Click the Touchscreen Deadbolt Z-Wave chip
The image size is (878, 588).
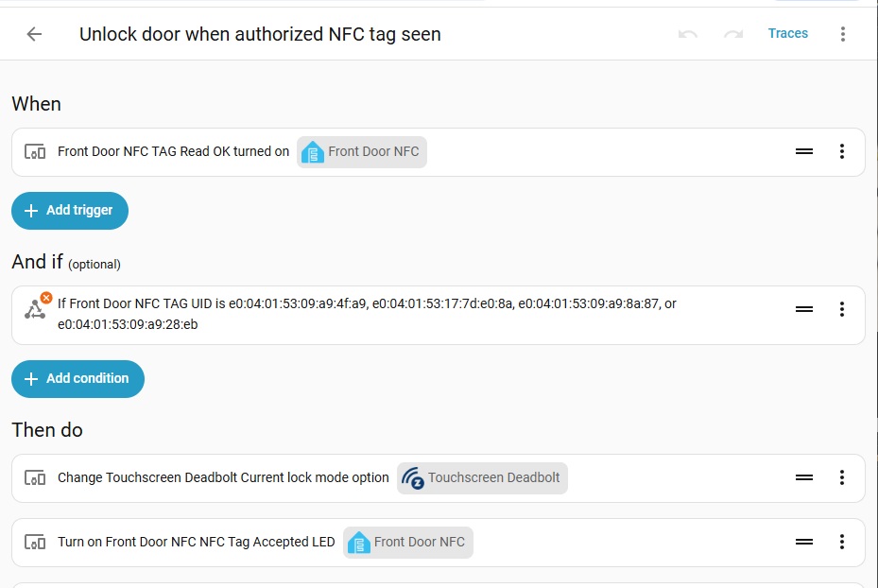(482, 477)
